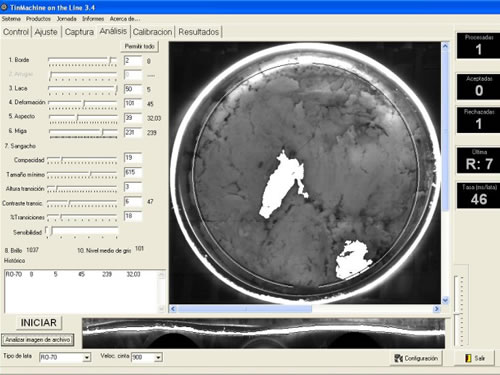Click the Tamaño mínimo value field
Image resolution: width=500 pixels, height=375 pixels.
pyautogui.click(x=133, y=172)
